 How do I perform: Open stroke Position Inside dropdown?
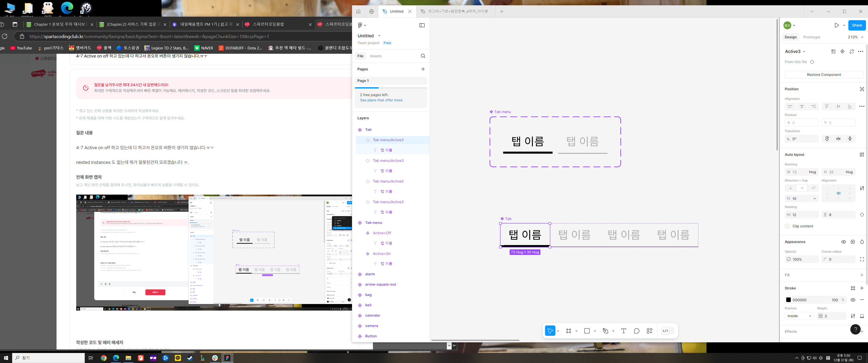pyautogui.click(x=799, y=316)
